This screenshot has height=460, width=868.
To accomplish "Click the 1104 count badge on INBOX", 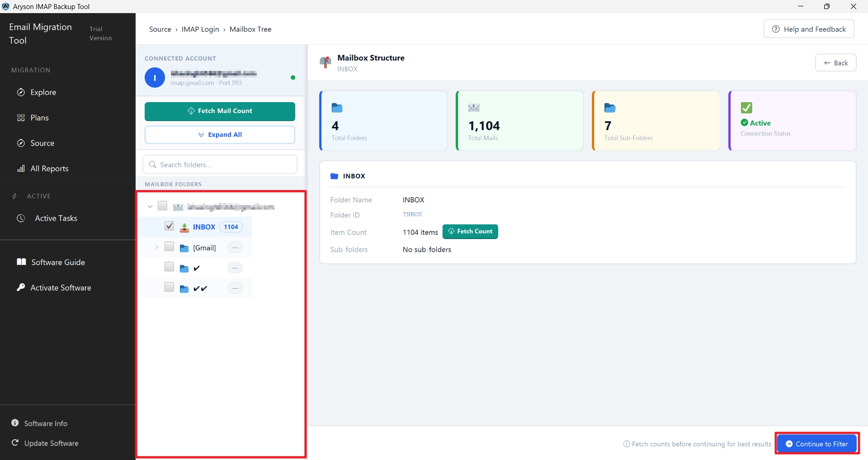I will click(x=231, y=227).
